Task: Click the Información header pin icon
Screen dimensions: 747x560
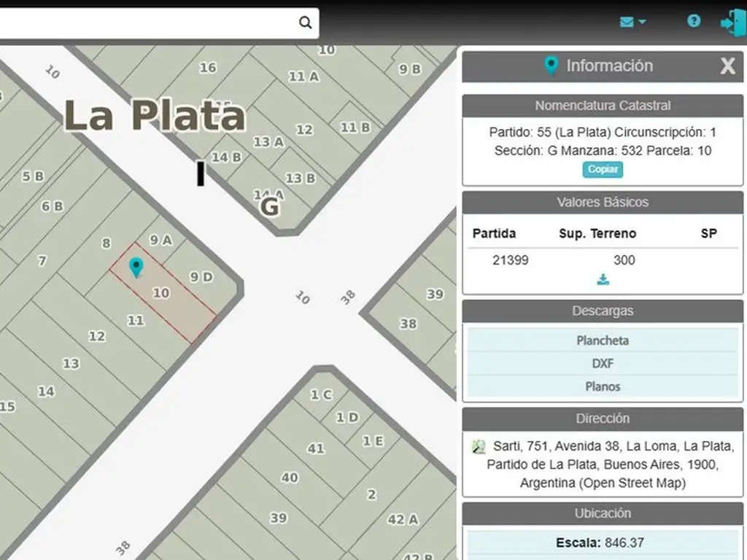Action: point(551,66)
